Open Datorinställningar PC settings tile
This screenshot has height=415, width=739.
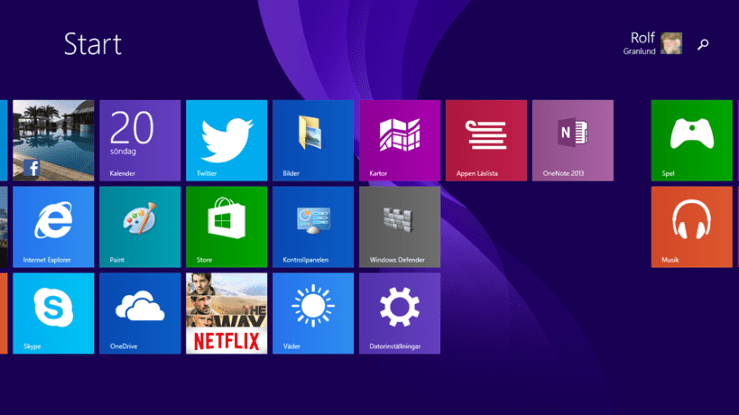point(399,313)
